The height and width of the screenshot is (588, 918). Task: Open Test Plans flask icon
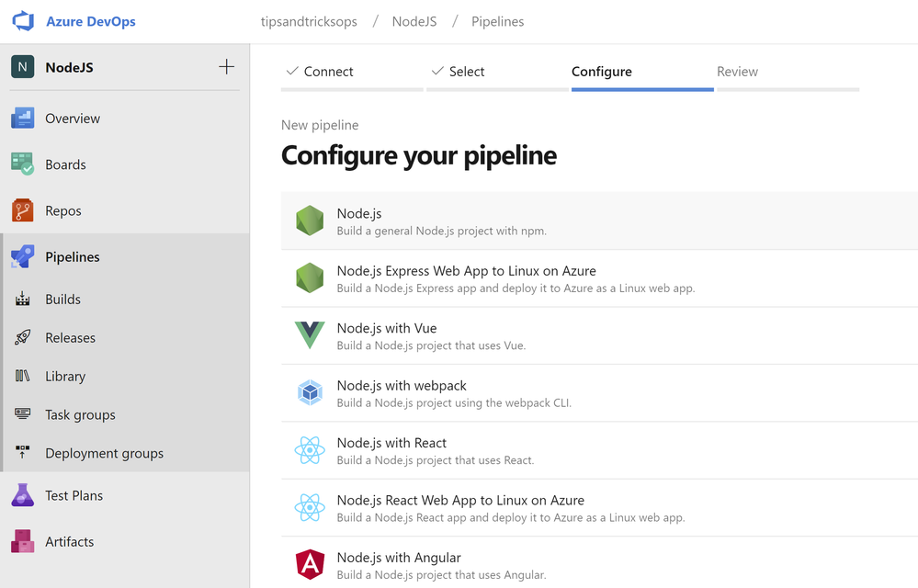(23, 495)
